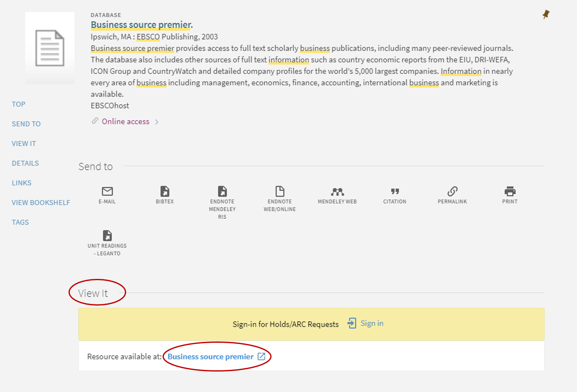Print the record via the Print icon

pyautogui.click(x=510, y=192)
